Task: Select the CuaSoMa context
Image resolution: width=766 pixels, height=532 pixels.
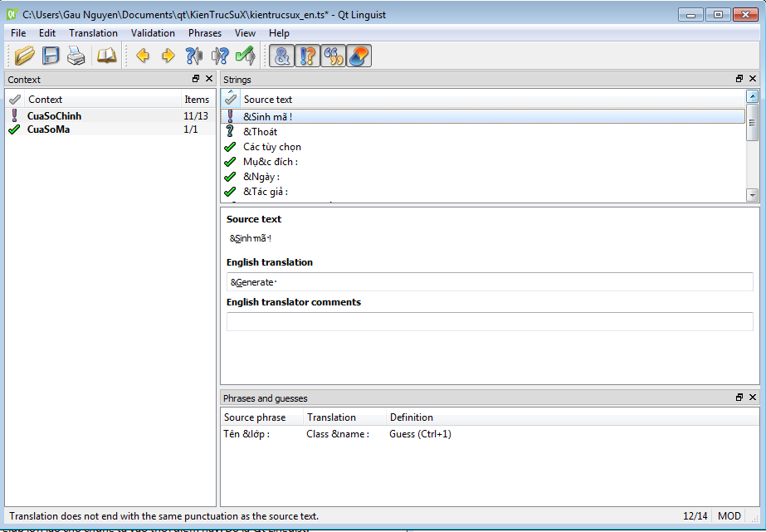Action: click(x=48, y=129)
